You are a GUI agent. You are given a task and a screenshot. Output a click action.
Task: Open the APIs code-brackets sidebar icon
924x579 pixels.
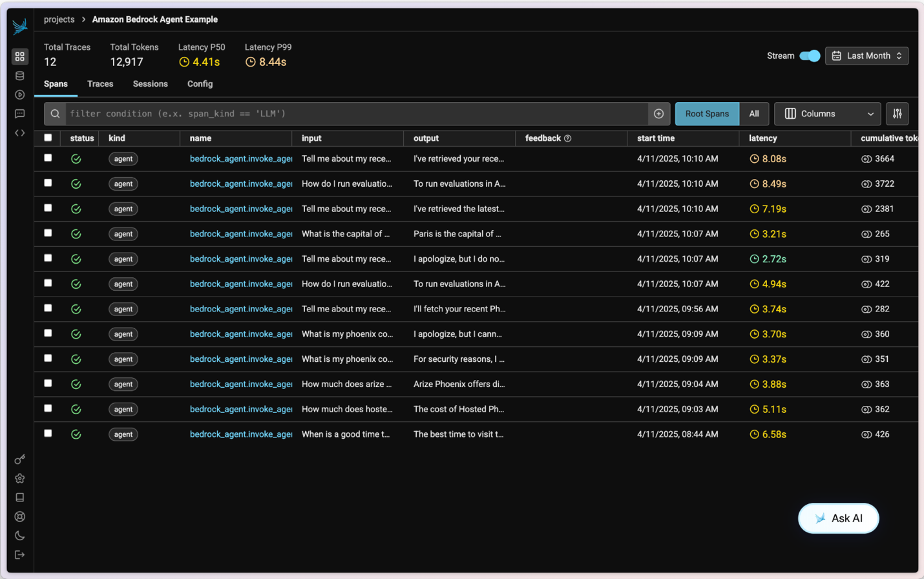pyautogui.click(x=20, y=133)
